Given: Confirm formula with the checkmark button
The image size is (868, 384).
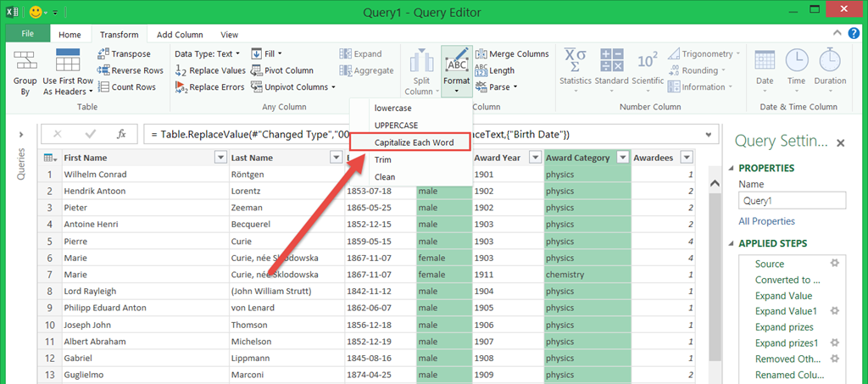Looking at the screenshot, I should 90,134.
